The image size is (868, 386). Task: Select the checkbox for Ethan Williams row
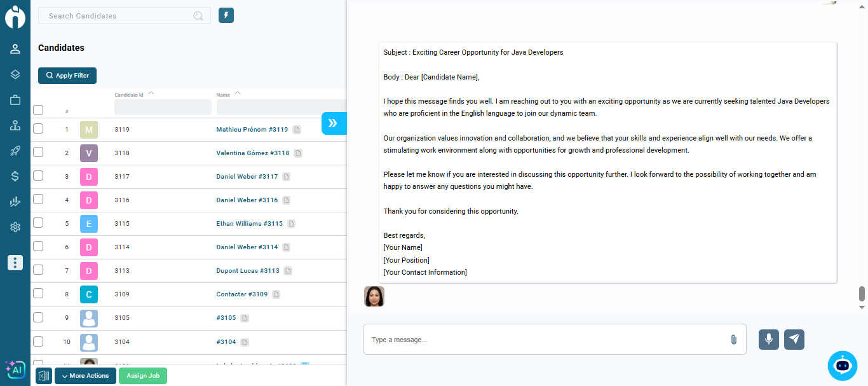pos(38,223)
